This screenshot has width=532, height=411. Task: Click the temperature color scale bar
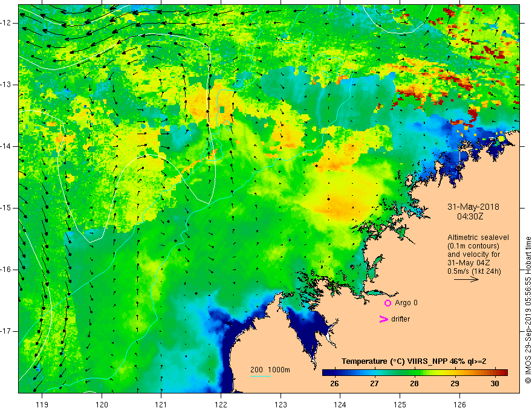(x=415, y=372)
